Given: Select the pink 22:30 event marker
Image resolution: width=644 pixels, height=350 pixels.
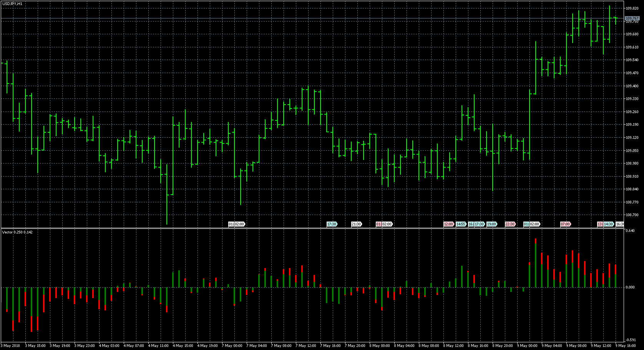Looking at the screenshot, I should coord(510,224).
